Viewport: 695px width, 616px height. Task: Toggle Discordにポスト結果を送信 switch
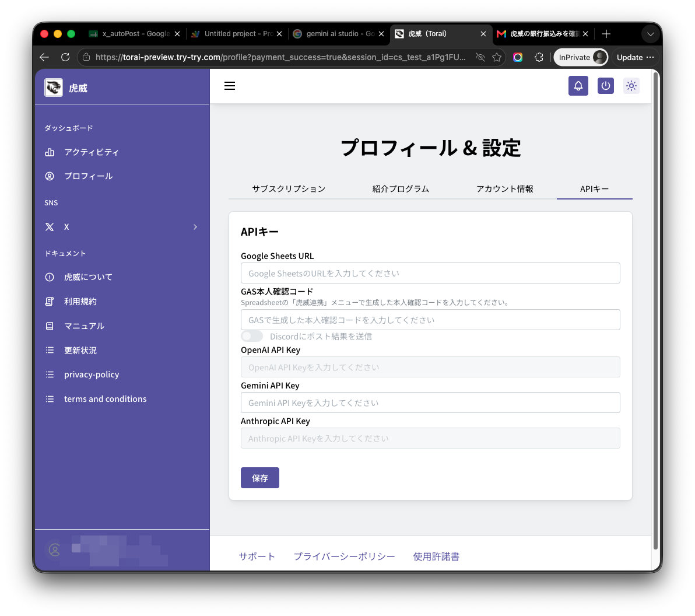point(252,336)
